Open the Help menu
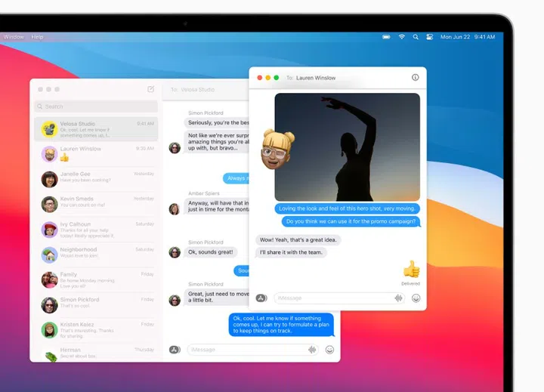The width and height of the screenshot is (544, 392). point(37,37)
